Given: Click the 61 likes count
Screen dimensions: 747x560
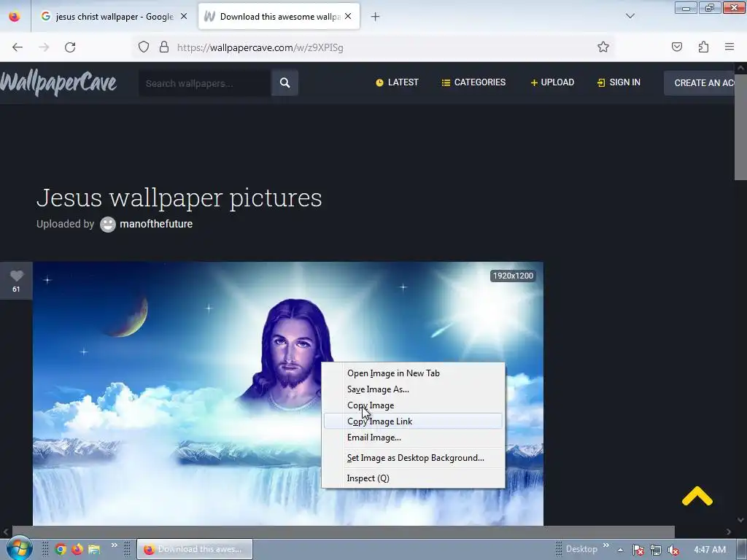Looking at the screenshot, I should tap(16, 289).
